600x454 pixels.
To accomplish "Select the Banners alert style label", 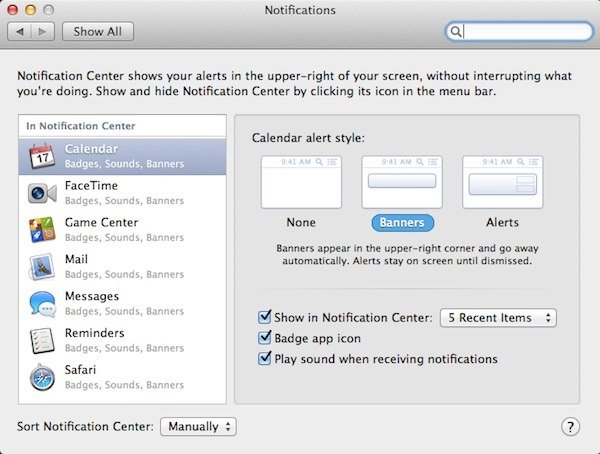I will [x=402, y=223].
